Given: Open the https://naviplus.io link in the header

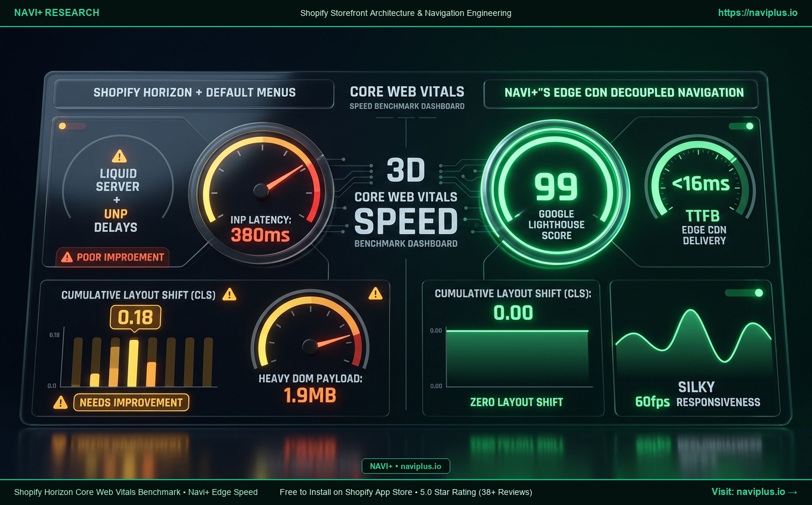Looking at the screenshot, I should coord(758,12).
